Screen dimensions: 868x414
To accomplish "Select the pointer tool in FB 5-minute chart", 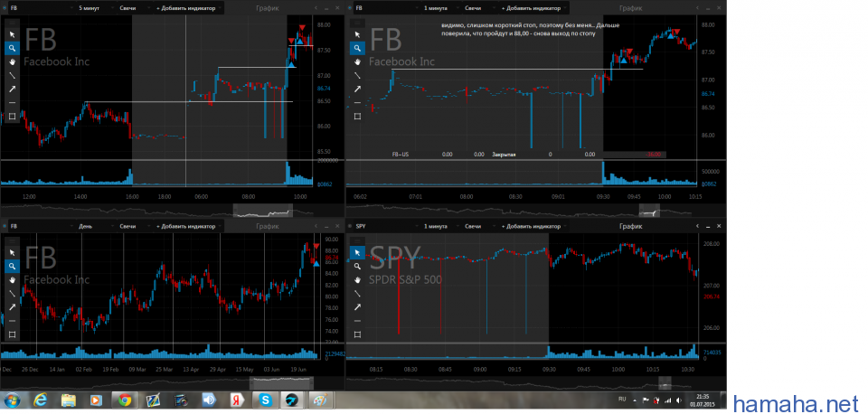I will [x=12, y=34].
